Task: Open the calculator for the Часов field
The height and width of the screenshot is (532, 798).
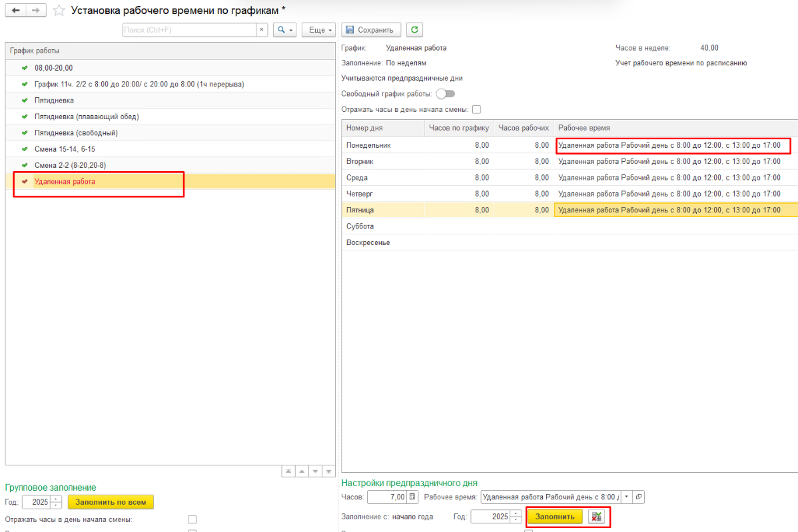Action: coord(412,497)
